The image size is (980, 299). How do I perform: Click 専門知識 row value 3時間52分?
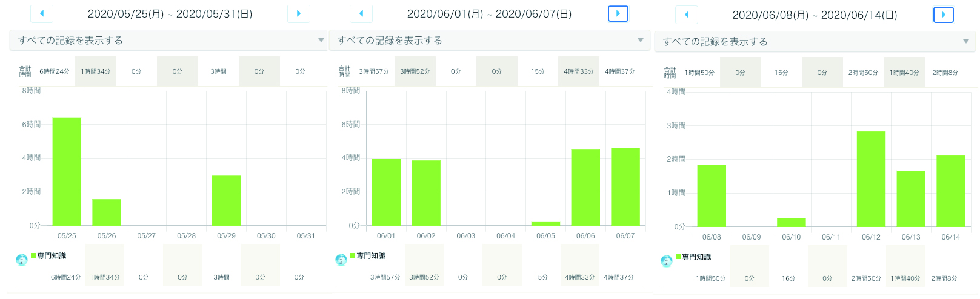[424, 277]
